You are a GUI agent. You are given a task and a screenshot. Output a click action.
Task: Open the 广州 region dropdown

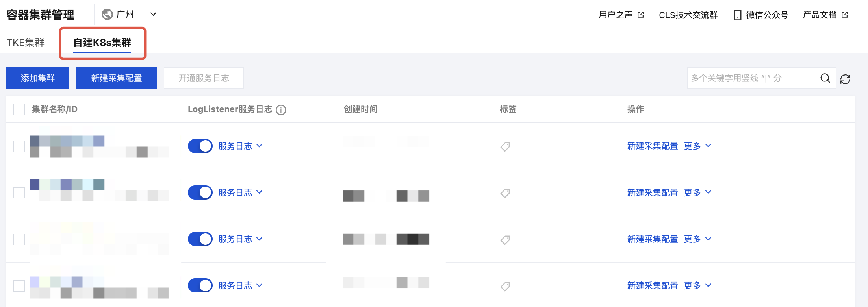pyautogui.click(x=129, y=15)
